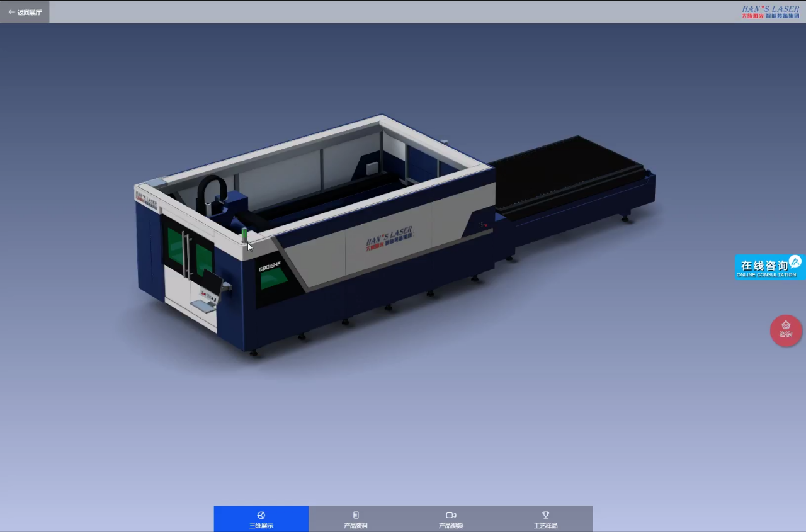Click the G3015HF model label on the machine
Image resolution: width=806 pixels, height=532 pixels.
pyautogui.click(x=270, y=267)
